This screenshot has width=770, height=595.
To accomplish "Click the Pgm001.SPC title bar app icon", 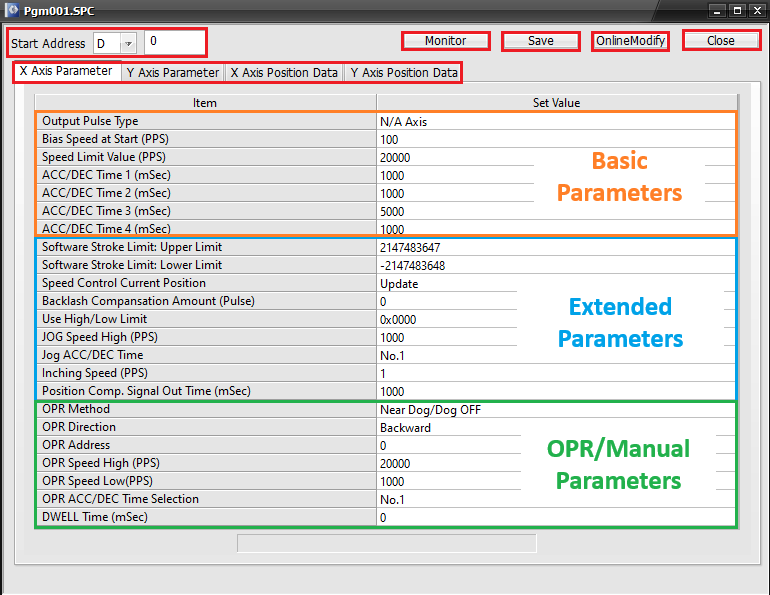I will tap(11, 9).
